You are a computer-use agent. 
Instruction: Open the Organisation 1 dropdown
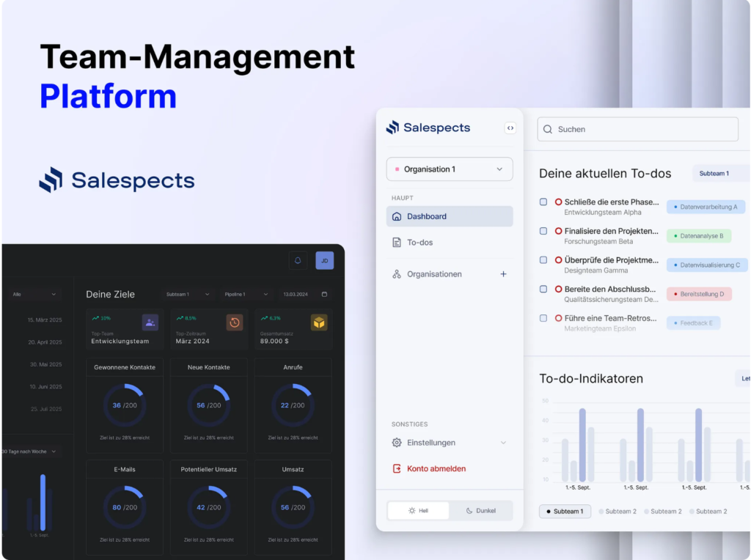pyautogui.click(x=449, y=169)
